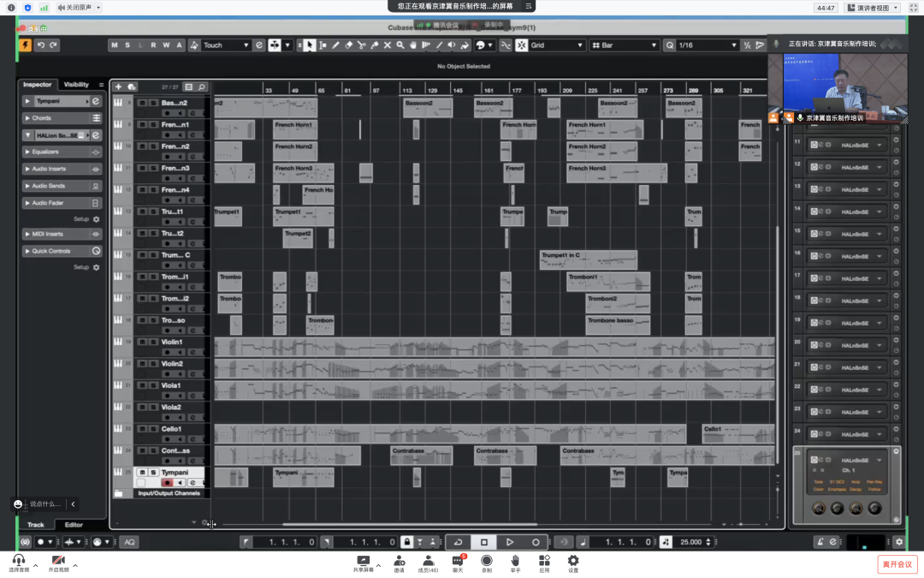Screen dimensions: 924x578
Task: Activate the transport Cycle loop button
Action: coord(458,542)
